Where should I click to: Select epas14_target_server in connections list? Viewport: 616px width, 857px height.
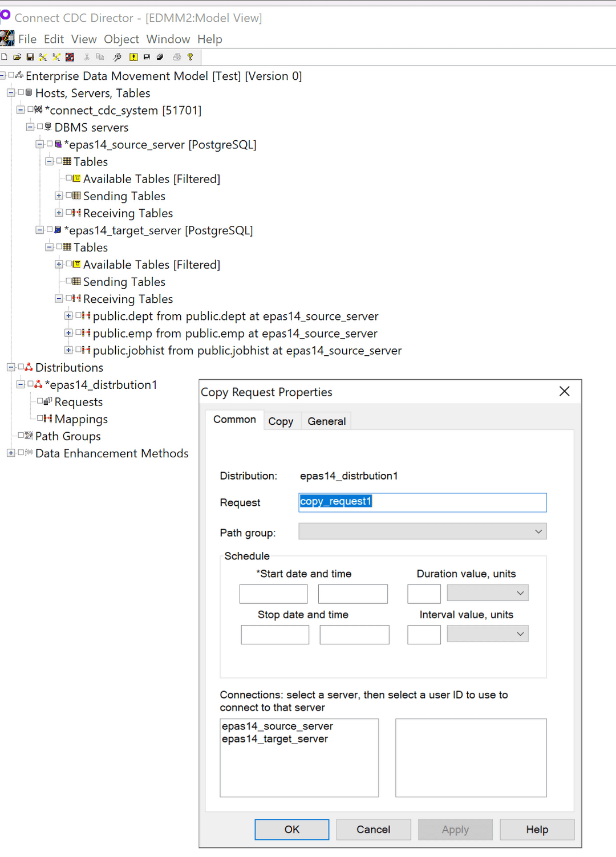click(x=275, y=739)
